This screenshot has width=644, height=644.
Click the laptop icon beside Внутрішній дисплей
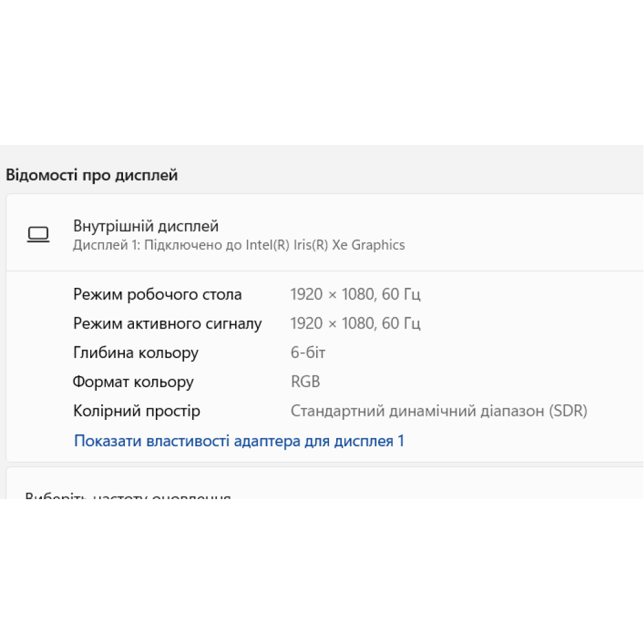tap(38, 235)
